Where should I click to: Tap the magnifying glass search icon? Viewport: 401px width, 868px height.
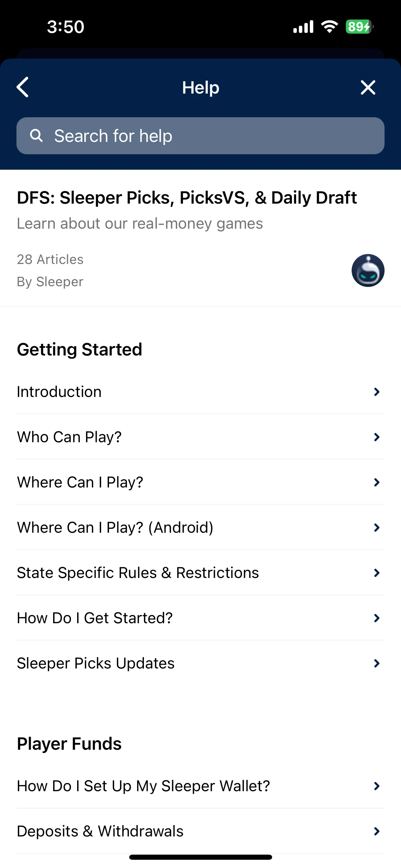[x=36, y=136]
